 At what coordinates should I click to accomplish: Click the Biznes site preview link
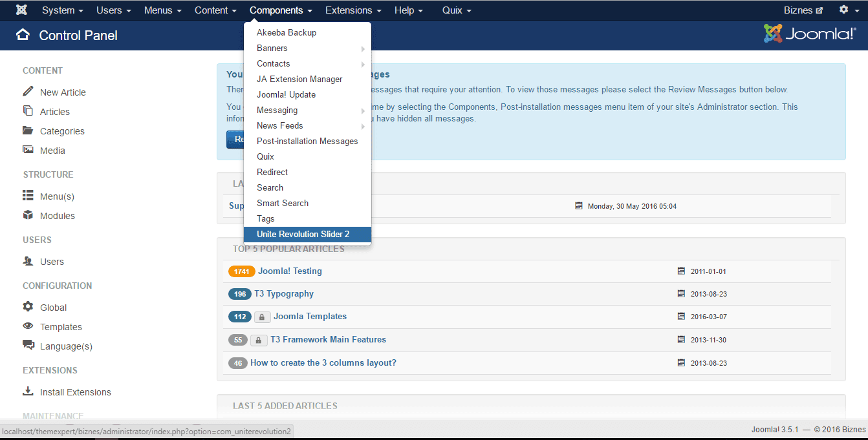(803, 10)
